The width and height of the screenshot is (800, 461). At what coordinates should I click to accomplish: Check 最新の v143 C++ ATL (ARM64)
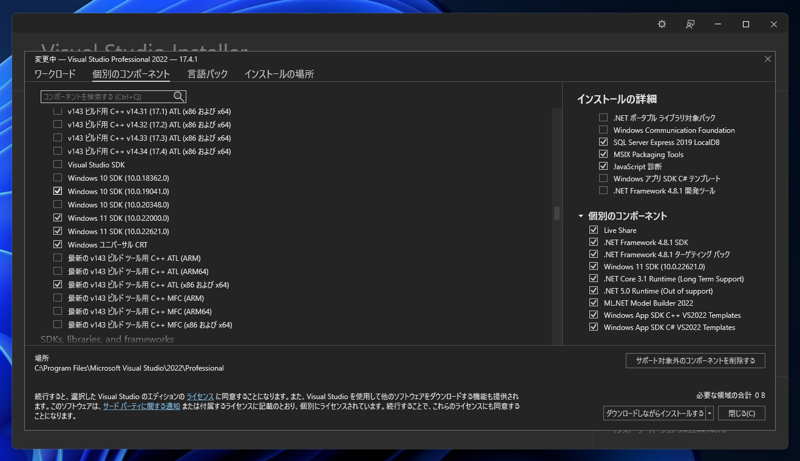(x=57, y=271)
